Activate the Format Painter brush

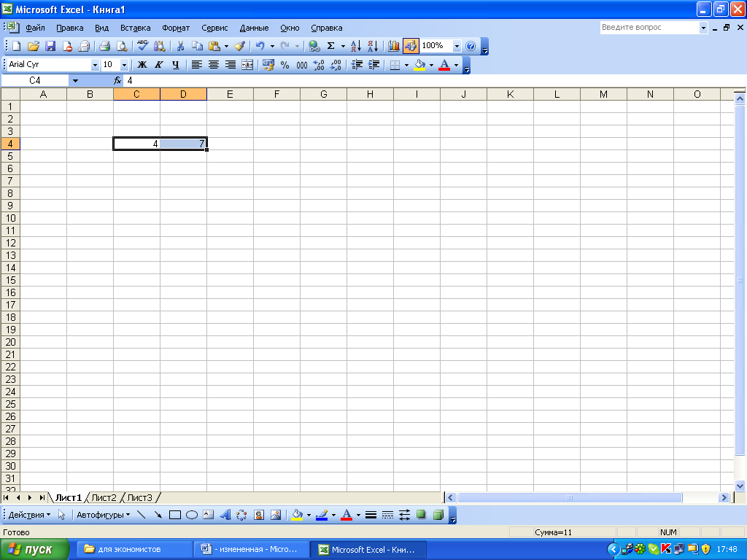point(239,46)
